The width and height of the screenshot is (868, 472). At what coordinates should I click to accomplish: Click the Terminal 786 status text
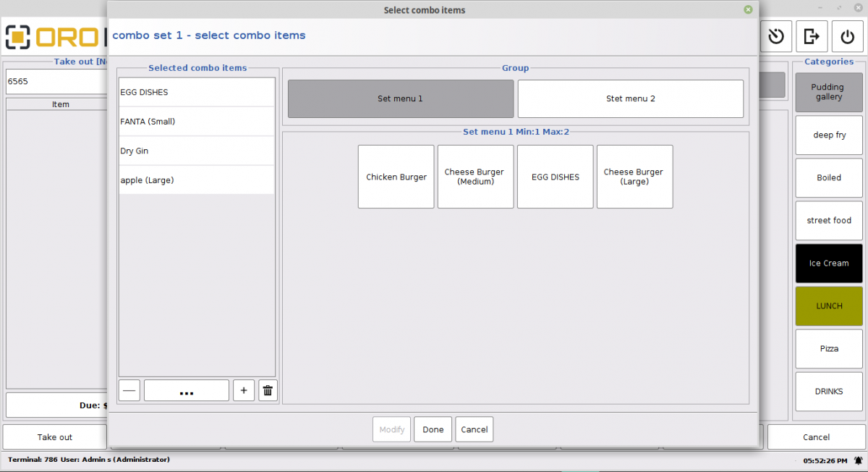click(33, 460)
